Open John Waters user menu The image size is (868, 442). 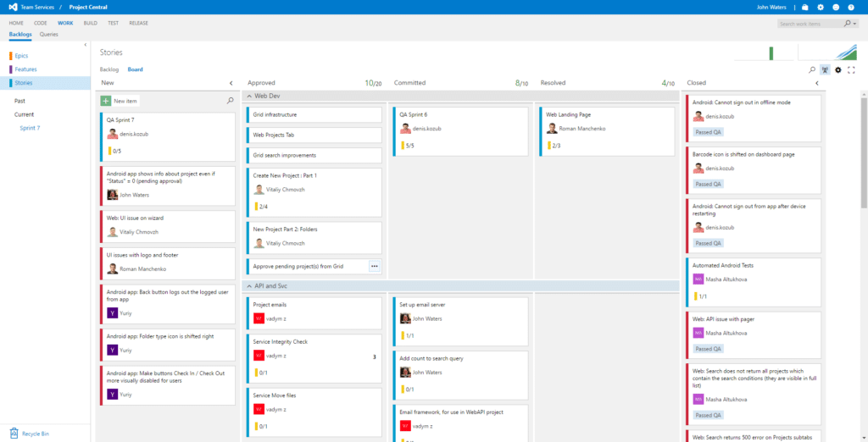771,7
